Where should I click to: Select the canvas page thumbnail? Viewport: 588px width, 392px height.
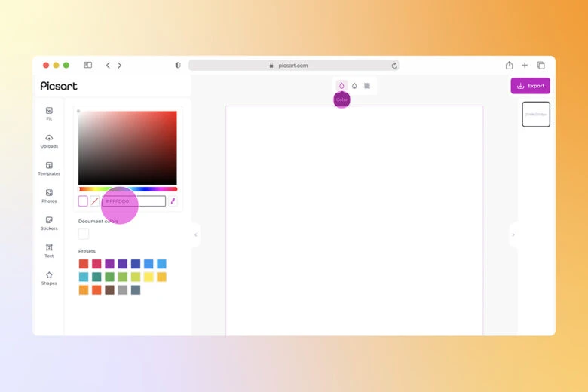click(536, 115)
